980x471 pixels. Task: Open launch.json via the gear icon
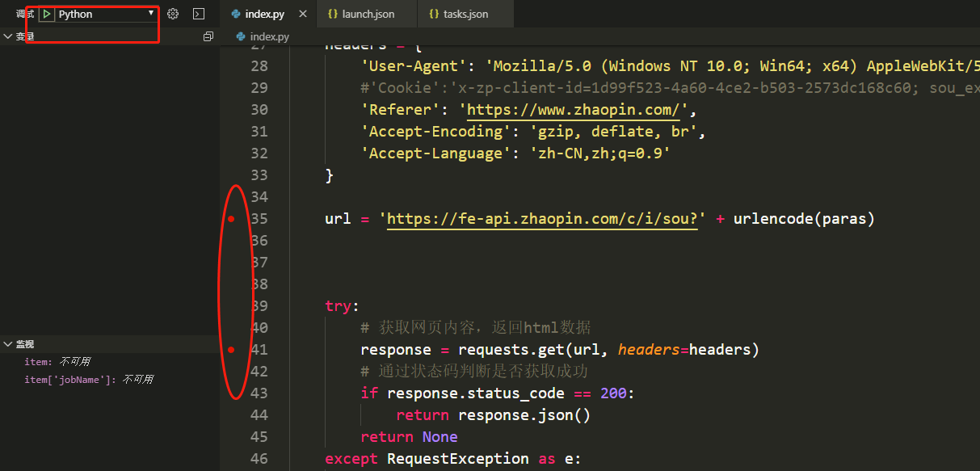coord(173,14)
